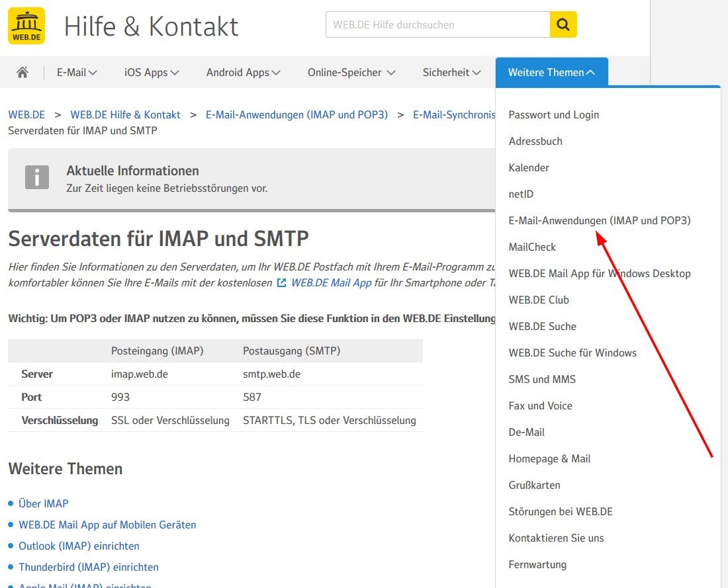
Task: Click the info icon beside Aktuelle Informationen
Action: tap(37, 177)
